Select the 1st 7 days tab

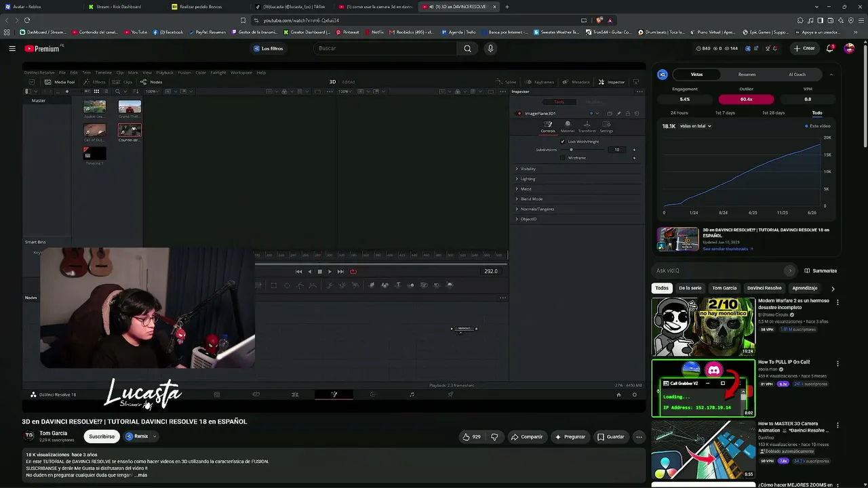tap(725, 113)
